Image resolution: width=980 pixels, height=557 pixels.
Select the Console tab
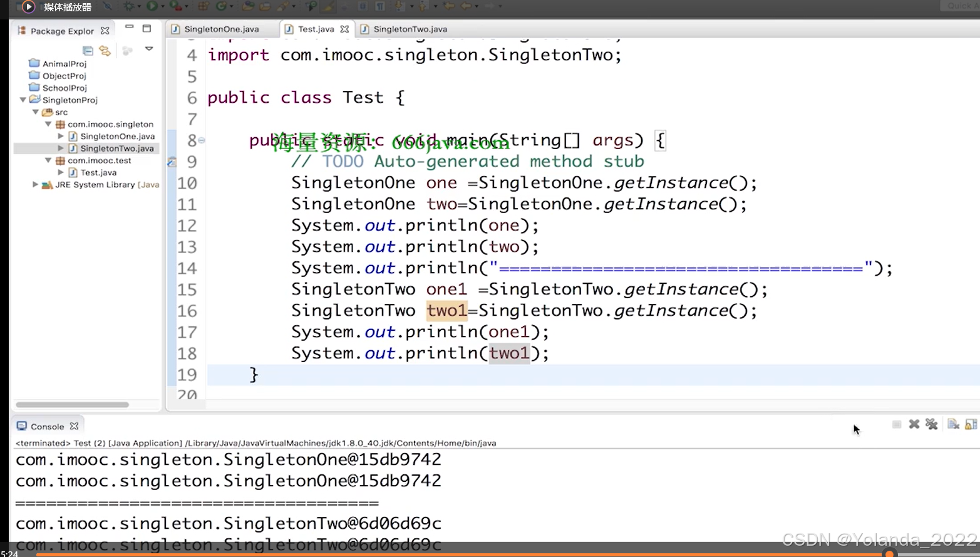(x=47, y=427)
